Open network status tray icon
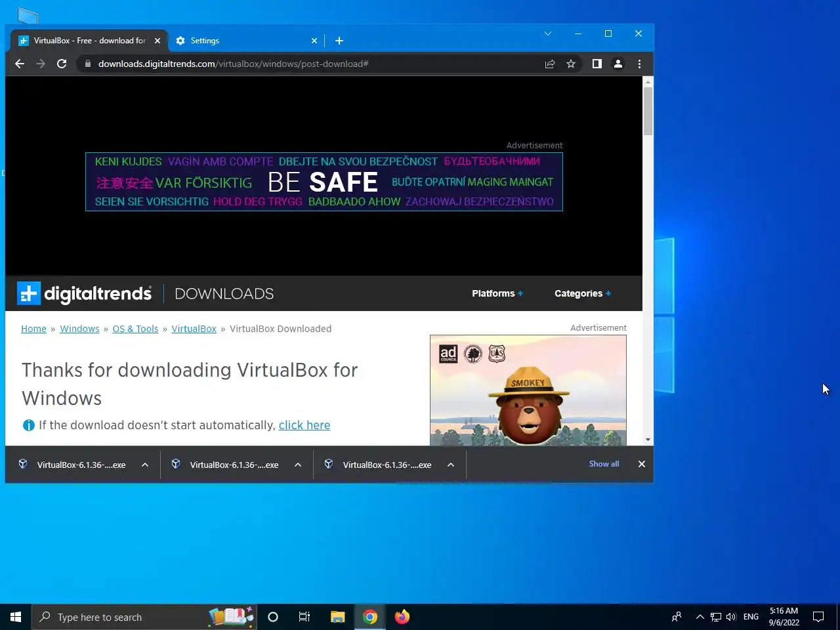 pos(716,617)
